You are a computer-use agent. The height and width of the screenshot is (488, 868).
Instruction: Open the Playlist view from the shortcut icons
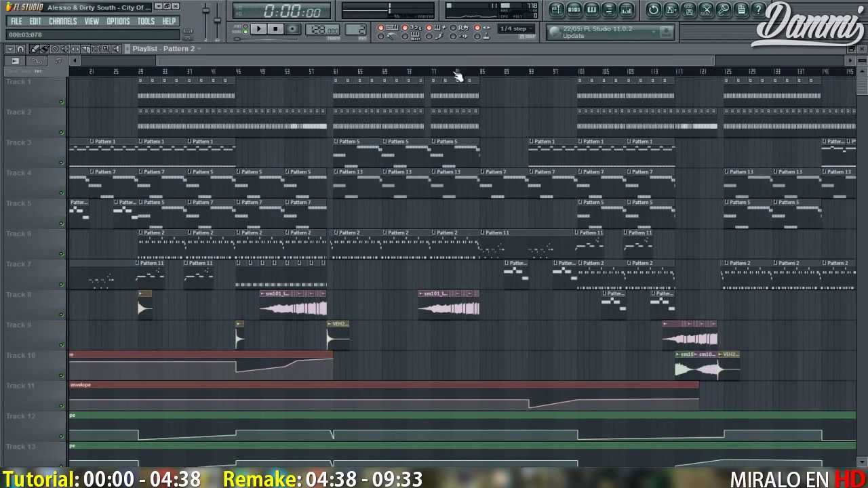[x=557, y=9]
